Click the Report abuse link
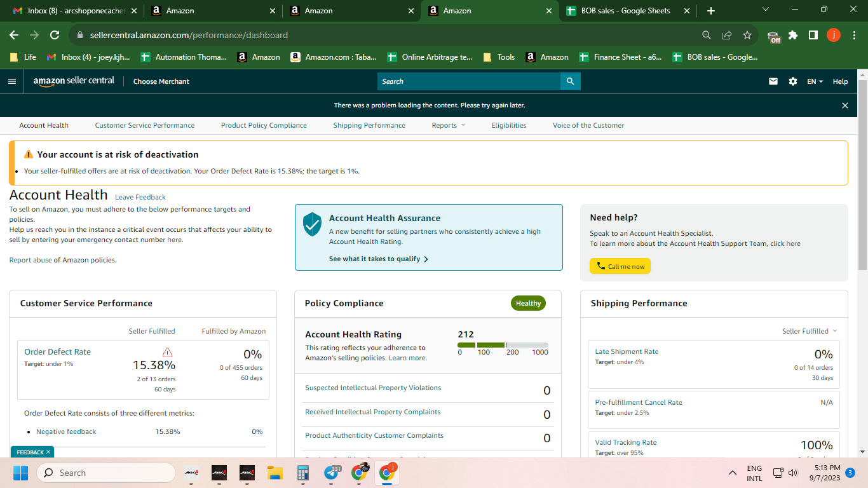Screen dimensions: 868x488 coord(31,260)
